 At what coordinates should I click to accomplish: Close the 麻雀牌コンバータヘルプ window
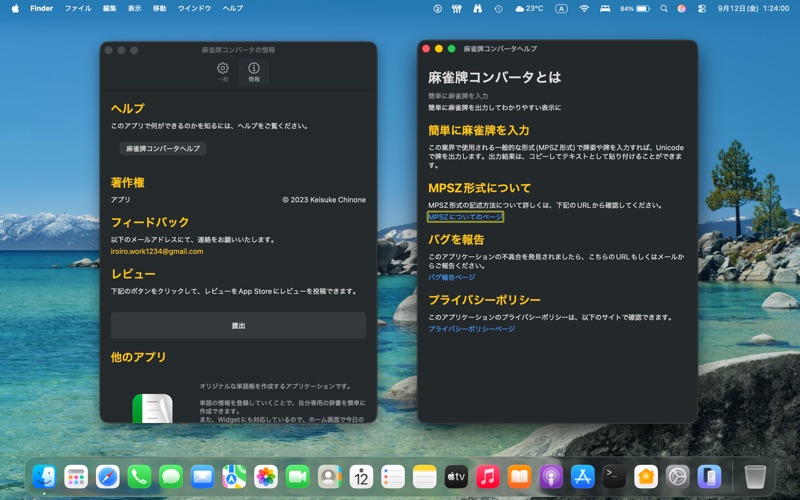426,49
